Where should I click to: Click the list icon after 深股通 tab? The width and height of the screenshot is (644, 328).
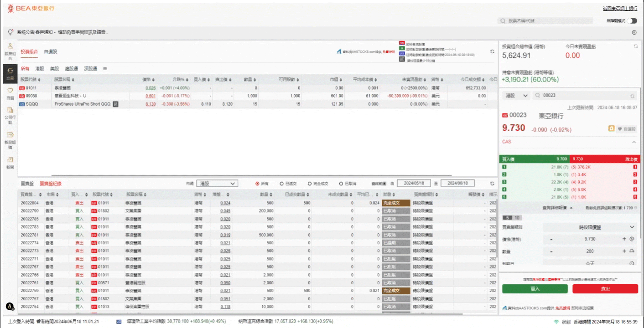105,68
